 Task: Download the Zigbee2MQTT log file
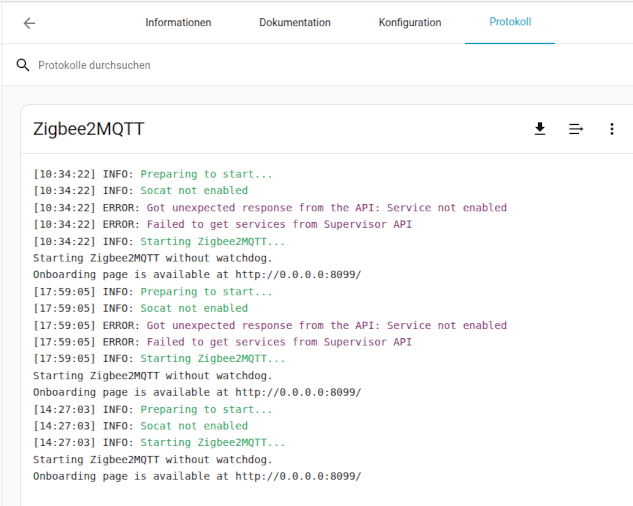[540, 129]
